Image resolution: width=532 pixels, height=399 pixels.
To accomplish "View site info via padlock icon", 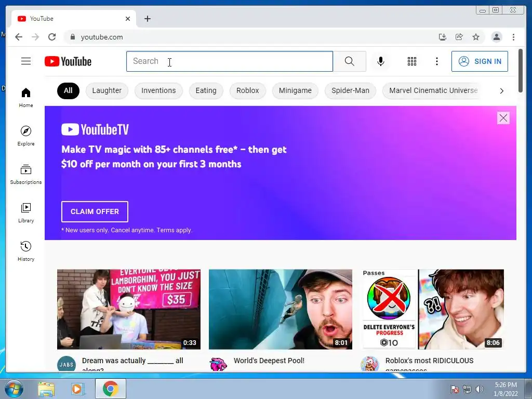I will click(x=72, y=37).
